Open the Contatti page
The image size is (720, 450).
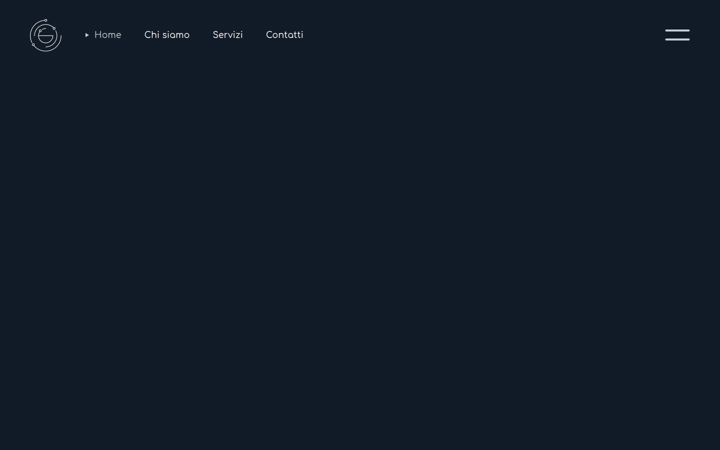pos(284,35)
